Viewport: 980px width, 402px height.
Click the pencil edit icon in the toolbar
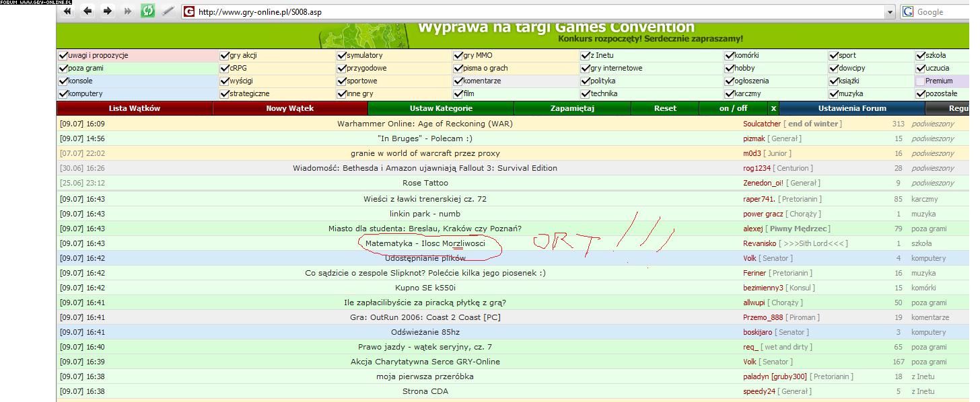[x=168, y=11]
